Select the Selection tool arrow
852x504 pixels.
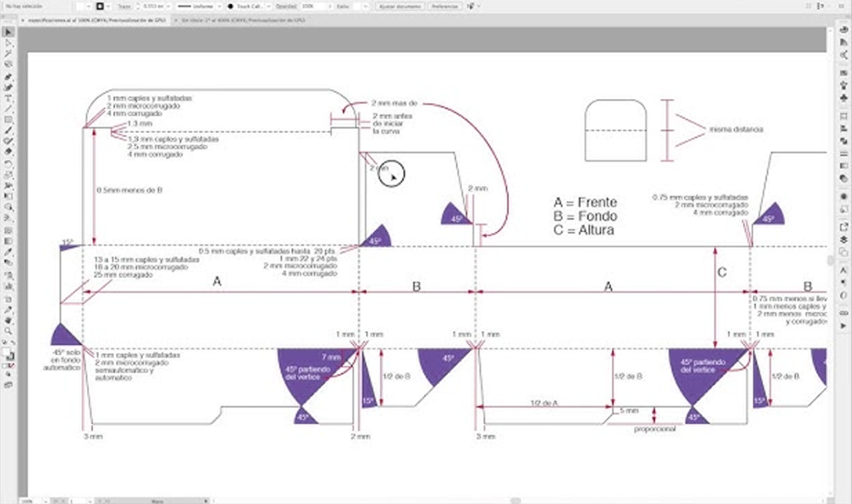pyautogui.click(x=8, y=32)
